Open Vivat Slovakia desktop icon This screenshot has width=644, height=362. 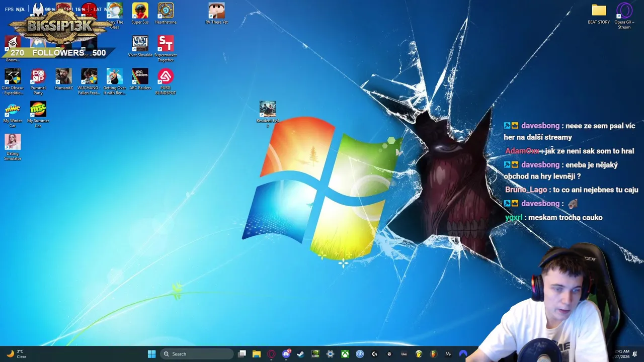[x=140, y=46]
